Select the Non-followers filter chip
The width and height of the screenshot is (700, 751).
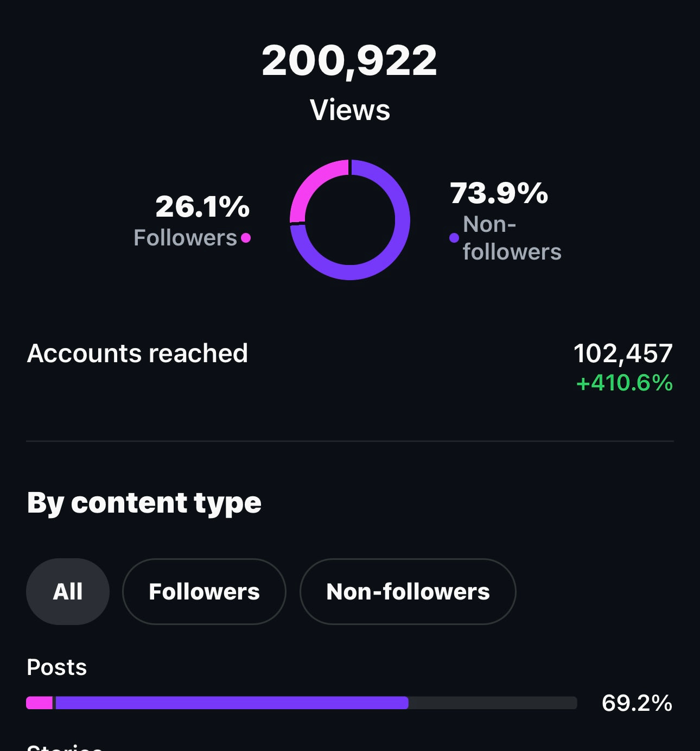click(408, 591)
